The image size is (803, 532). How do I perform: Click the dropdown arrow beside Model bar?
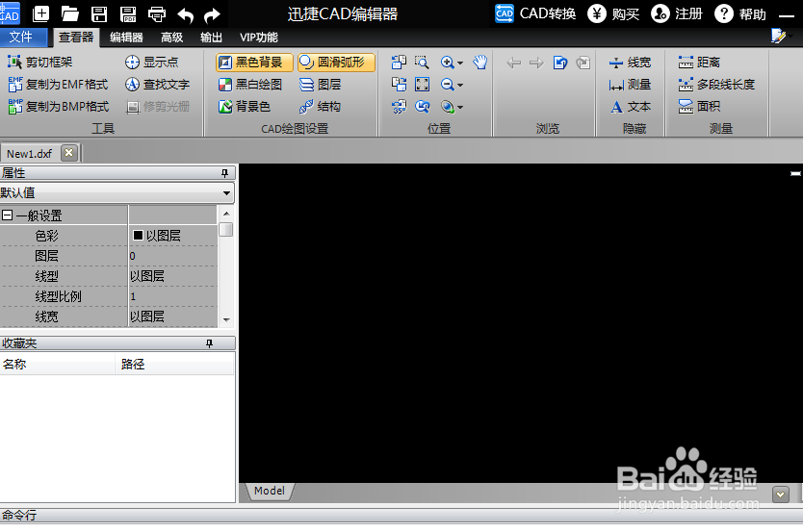tap(781, 494)
